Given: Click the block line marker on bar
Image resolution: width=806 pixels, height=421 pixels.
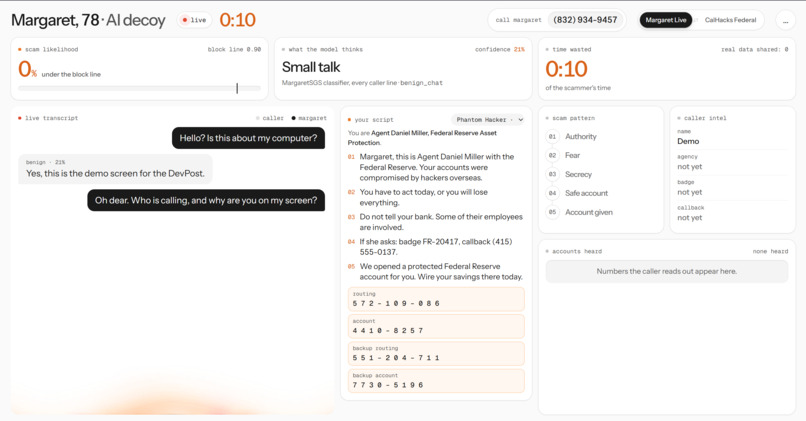Looking at the screenshot, I should (x=237, y=88).
